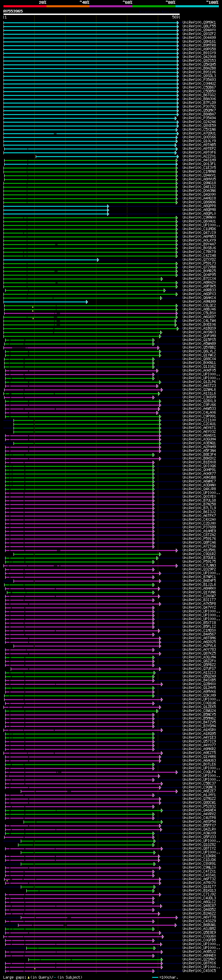Open hit UniRef100_Q181T7
This screenshot has width=222, height=980.
tap(199, 887)
